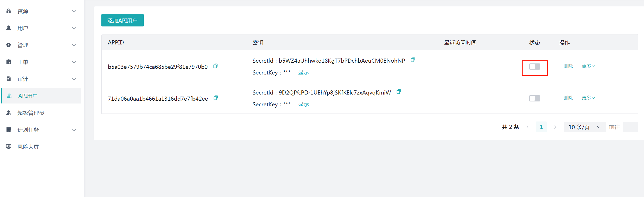Copy APPID 71da06a0aa1b4661a1316dd7e7fb42ee
644x197 pixels.
point(216,98)
